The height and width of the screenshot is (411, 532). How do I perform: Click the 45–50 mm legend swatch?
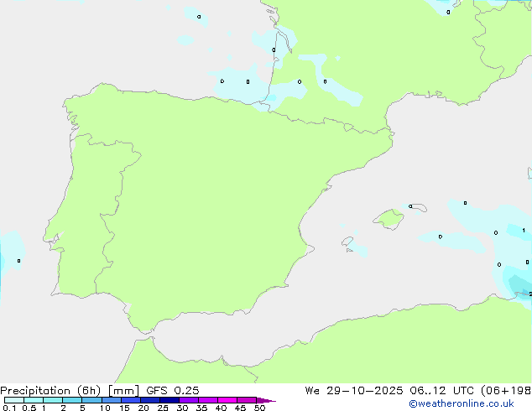(247, 400)
